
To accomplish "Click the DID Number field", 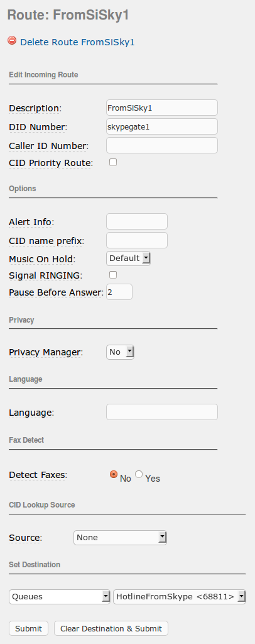I will tap(162, 126).
